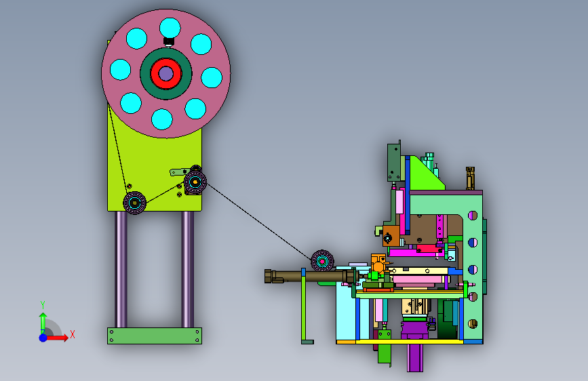Select the yellow bottom plate of machine
This screenshot has width=588, height=381.
point(410,342)
